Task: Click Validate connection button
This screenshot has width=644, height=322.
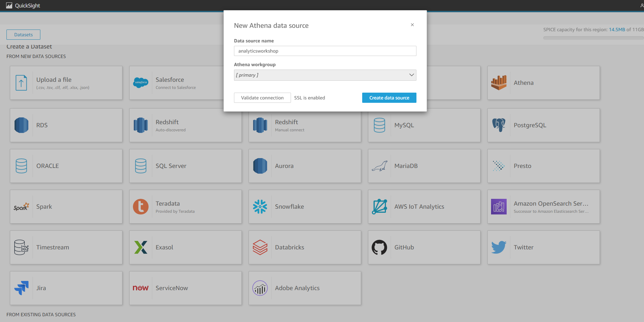Action: click(262, 98)
